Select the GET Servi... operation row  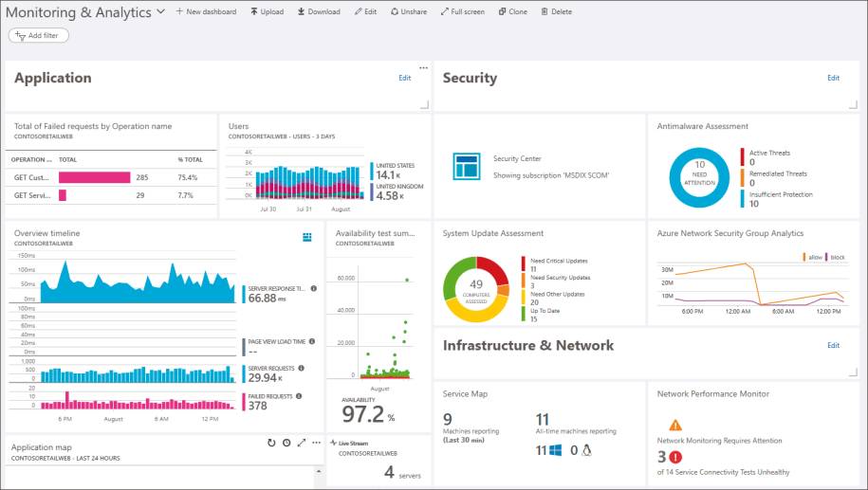coord(111,195)
